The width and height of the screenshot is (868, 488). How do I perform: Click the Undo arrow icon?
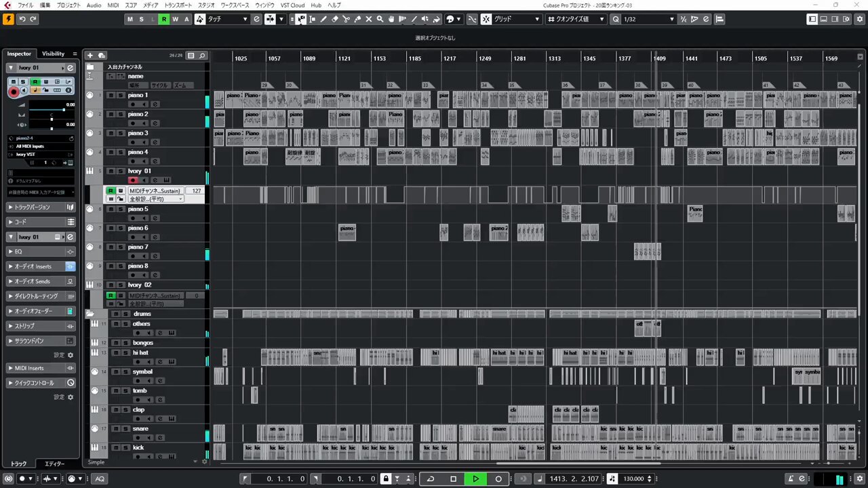tap(22, 19)
